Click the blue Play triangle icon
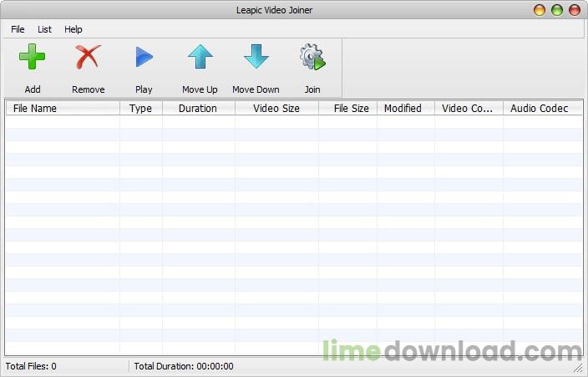This screenshot has width=588, height=377. (144, 57)
